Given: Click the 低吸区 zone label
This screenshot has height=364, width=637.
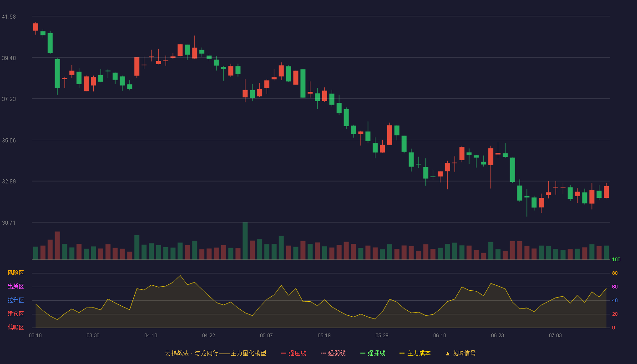Looking at the screenshot, I should tap(15, 327).
